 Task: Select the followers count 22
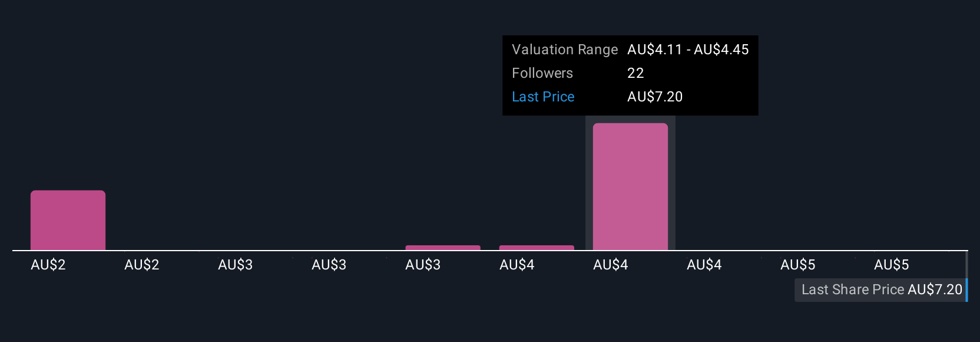coord(635,73)
